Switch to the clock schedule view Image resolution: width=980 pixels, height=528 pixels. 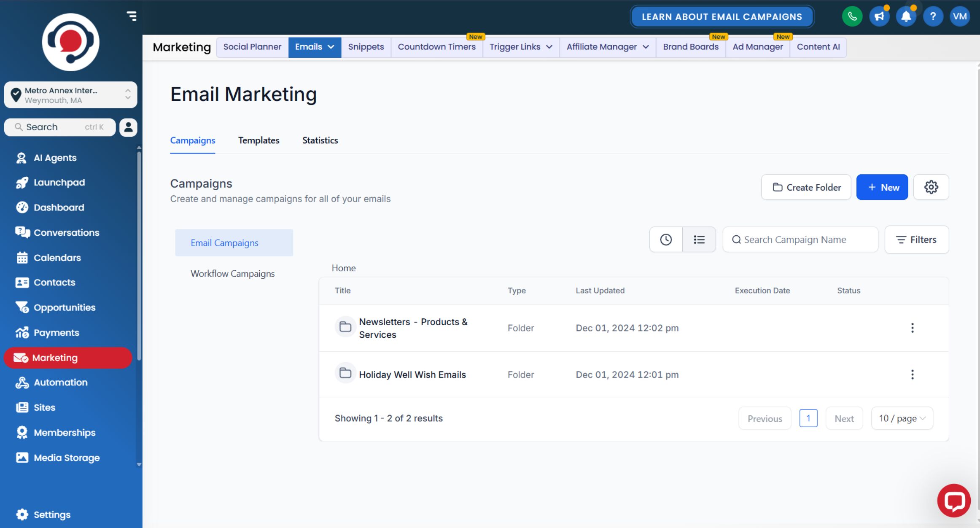click(x=666, y=240)
